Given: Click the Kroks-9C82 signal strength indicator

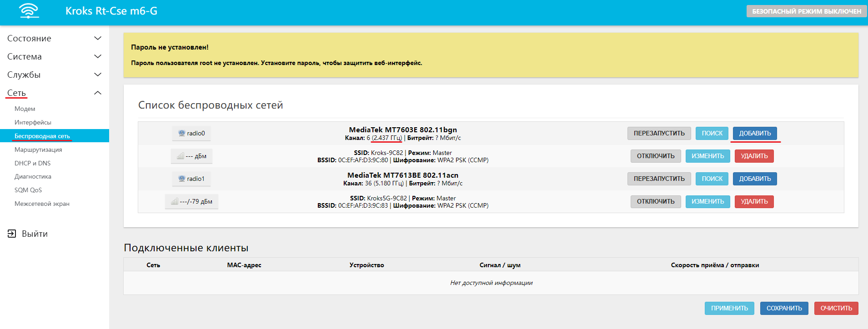Looking at the screenshot, I should [191, 156].
